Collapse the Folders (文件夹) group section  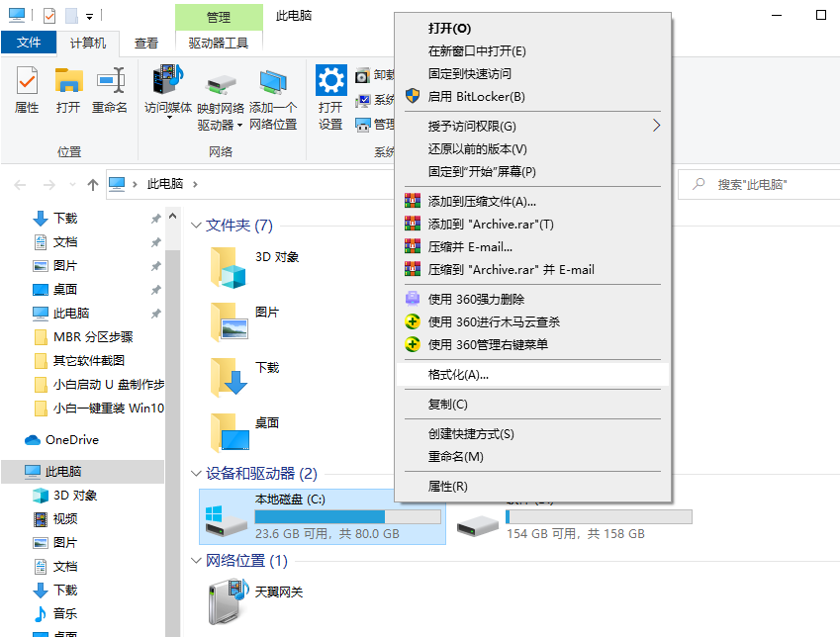[196, 226]
